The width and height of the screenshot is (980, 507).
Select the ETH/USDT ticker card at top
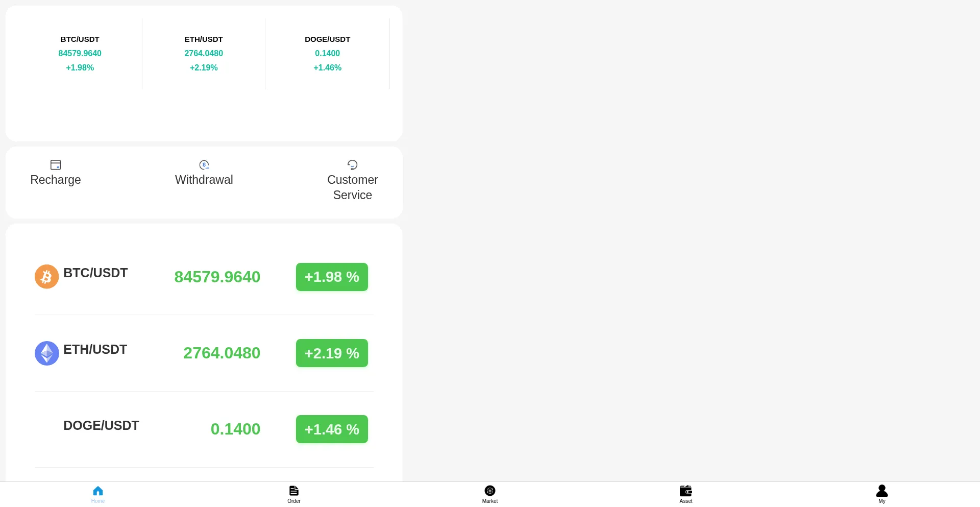click(x=204, y=54)
